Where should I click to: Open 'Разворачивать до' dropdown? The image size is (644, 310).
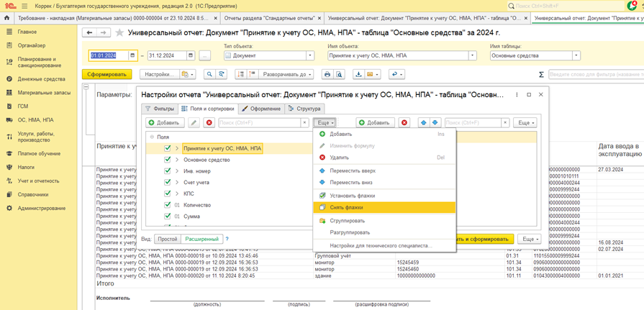[286, 74]
